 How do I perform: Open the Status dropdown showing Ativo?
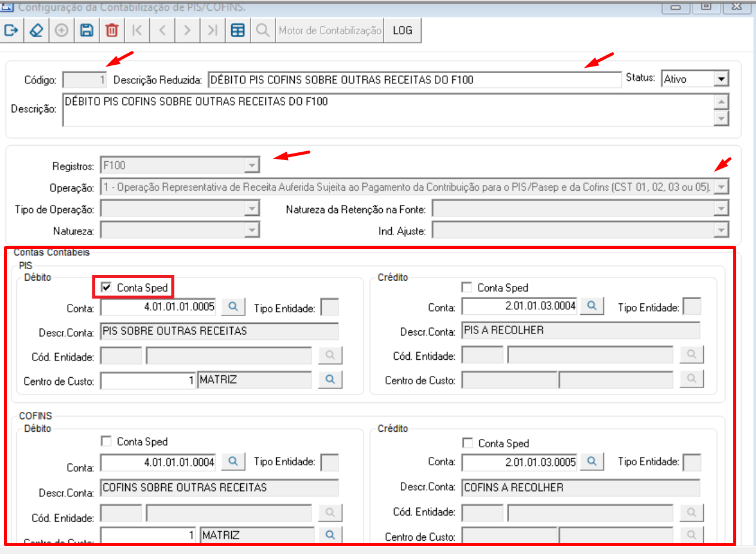pyautogui.click(x=721, y=79)
